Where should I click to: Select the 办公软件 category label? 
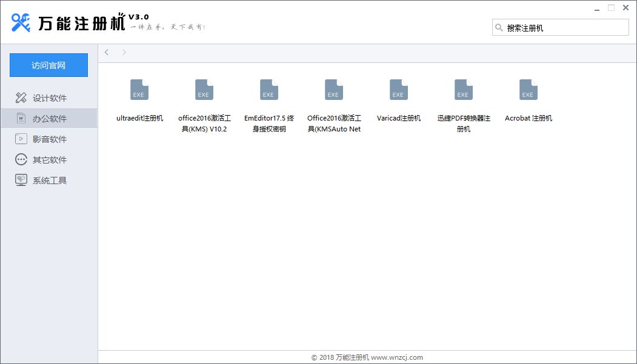tap(50, 119)
